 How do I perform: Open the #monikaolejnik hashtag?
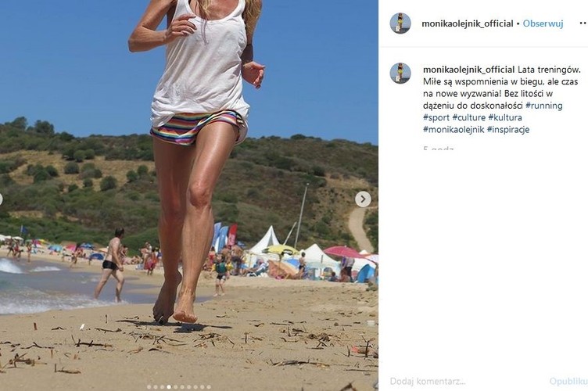click(454, 129)
